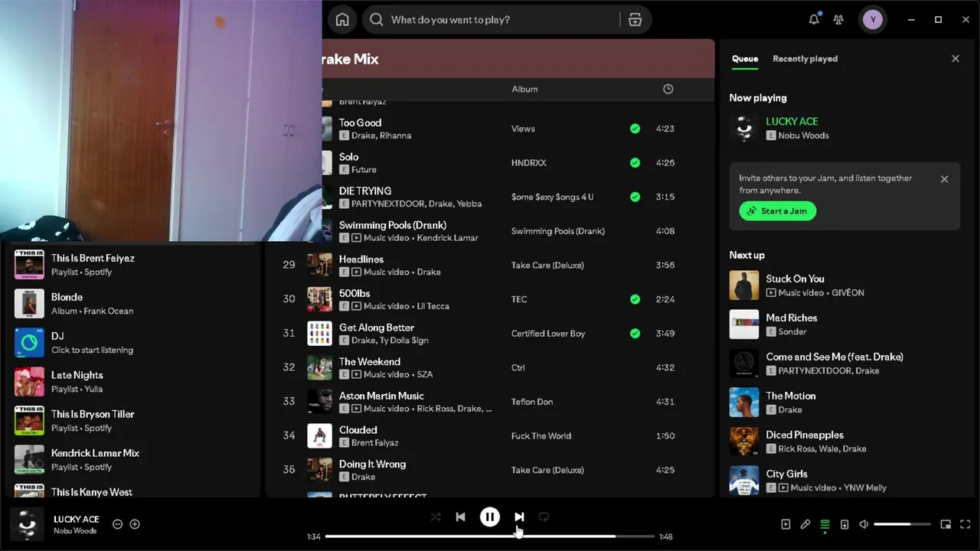
Task: Open Certified Lover Boy album link
Action: [x=548, y=334]
